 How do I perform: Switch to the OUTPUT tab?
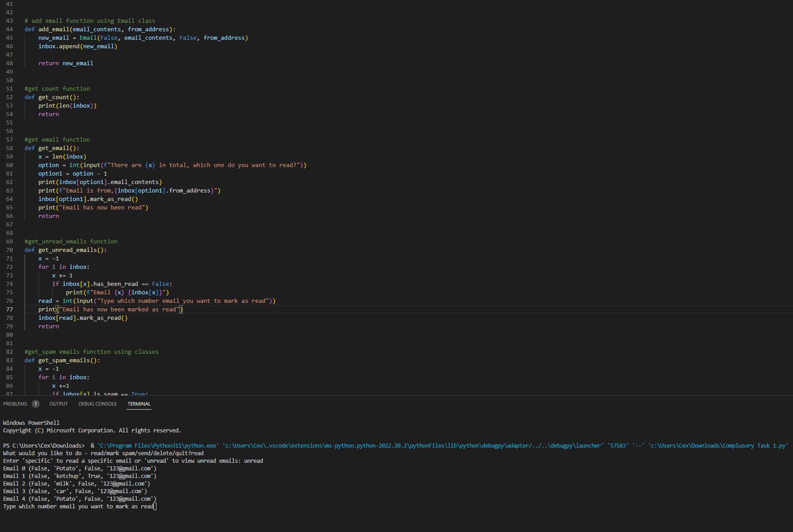(59, 404)
